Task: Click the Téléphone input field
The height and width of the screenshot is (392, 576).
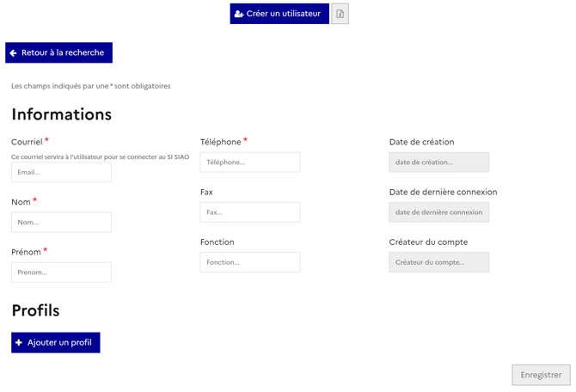Action: coord(250,162)
